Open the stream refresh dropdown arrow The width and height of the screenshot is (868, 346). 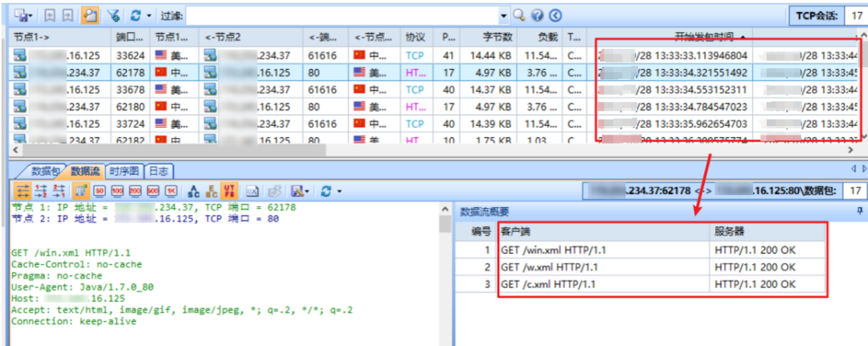click(339, 192)
